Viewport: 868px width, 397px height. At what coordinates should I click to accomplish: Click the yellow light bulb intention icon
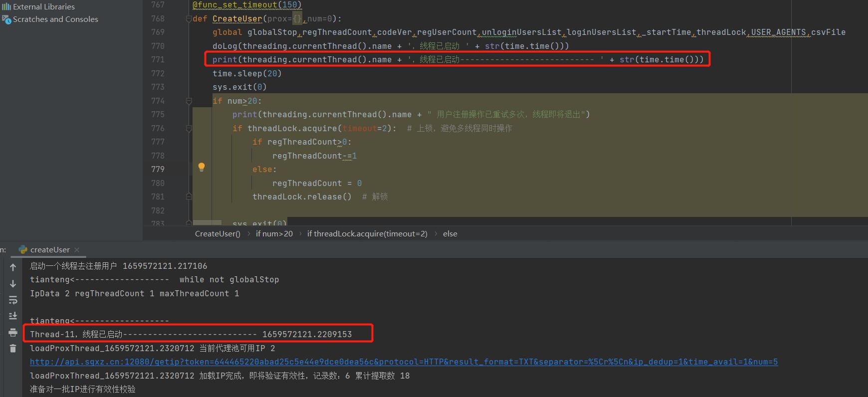202,167
